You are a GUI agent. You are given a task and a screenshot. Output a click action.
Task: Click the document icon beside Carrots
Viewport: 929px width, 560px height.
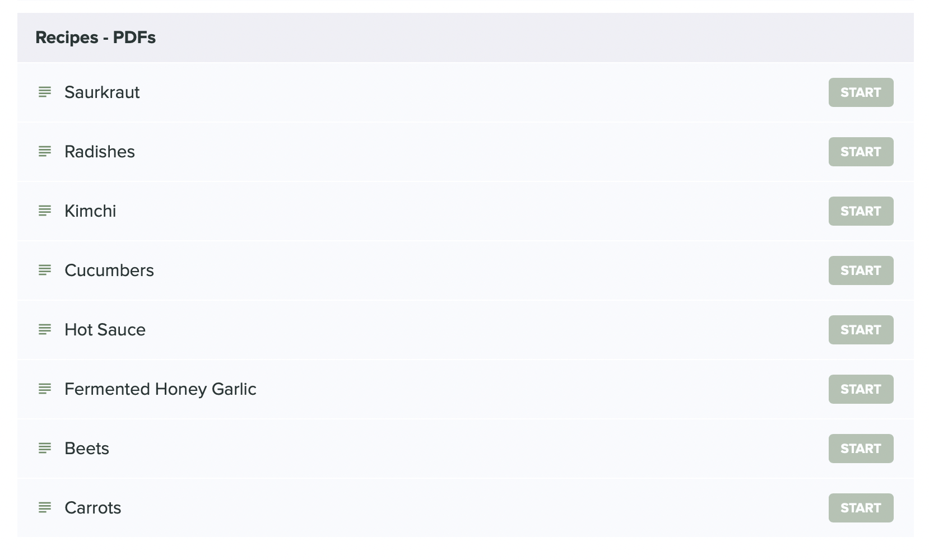pos(45,507)
